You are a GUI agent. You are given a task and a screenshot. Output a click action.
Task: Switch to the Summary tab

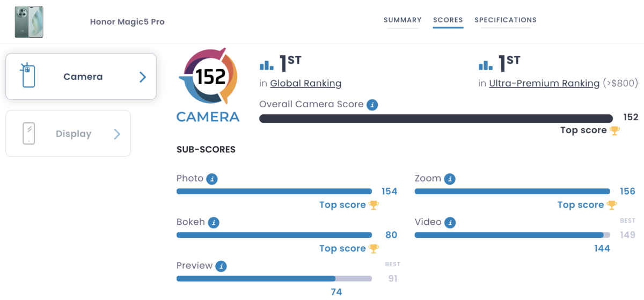402,20
